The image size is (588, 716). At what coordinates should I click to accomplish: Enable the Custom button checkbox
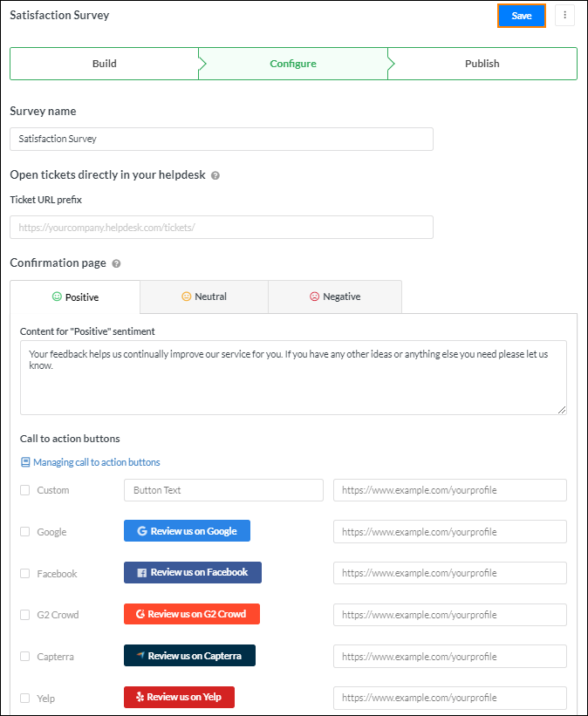25,490
